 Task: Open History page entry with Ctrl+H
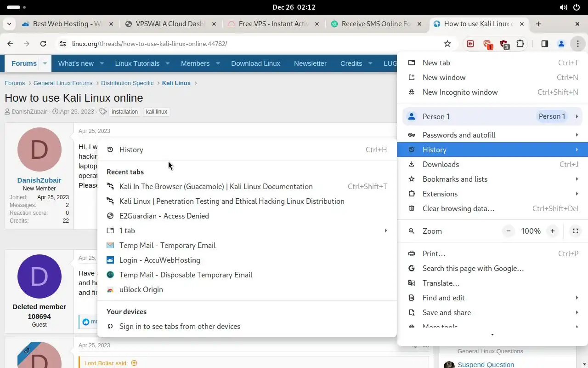coord(247,149)
